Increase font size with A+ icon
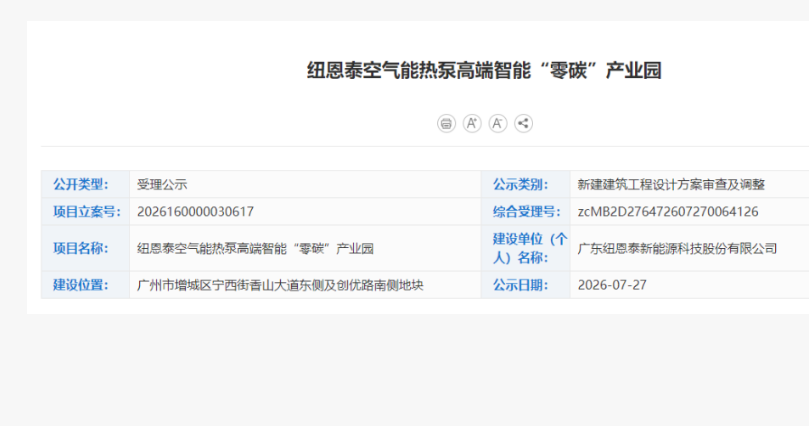Viewport: 809px width, 426px height. [472, 123]
